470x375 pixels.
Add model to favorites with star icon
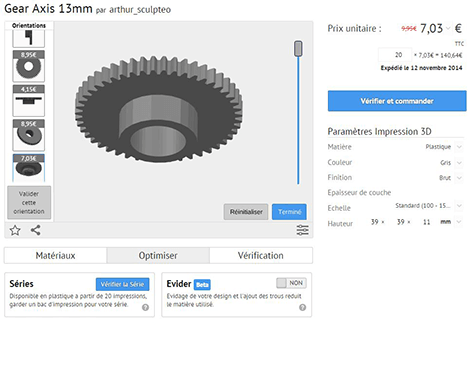click(x=15, y=230)
